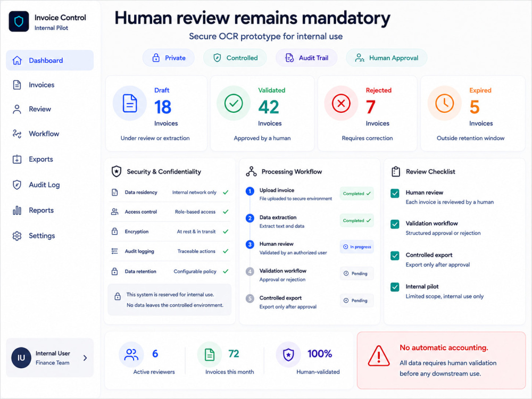Click the Private pill button
Viewport: 532px width, 399px height.
pyautogui.click(x=169, y=57)
